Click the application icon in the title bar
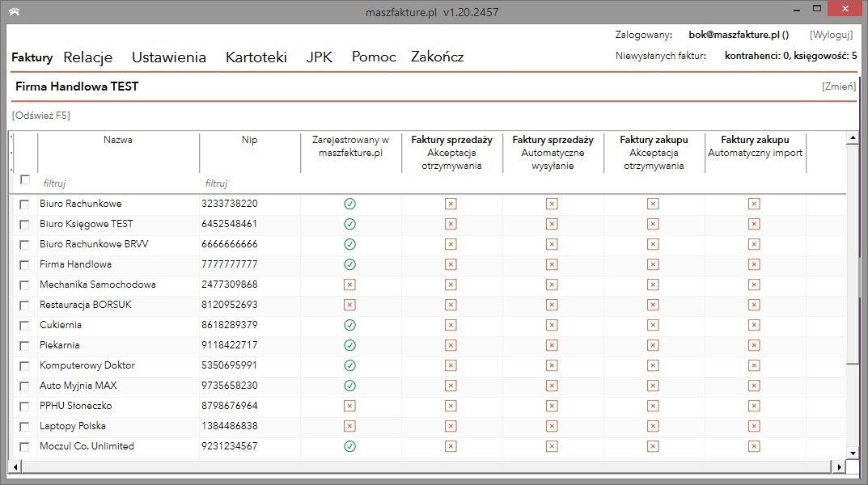The image size is (868, 485). (x=15, y=11)
